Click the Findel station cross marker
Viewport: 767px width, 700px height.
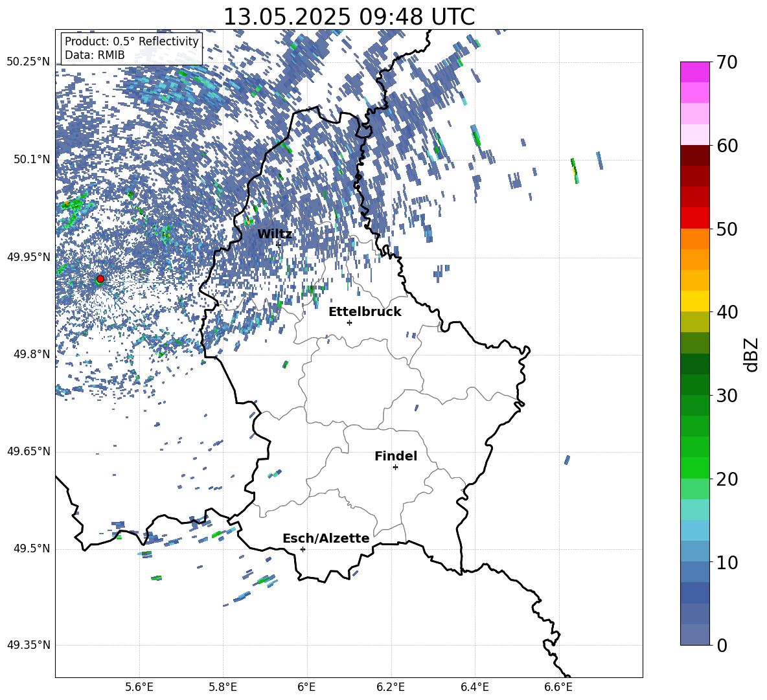pos(395,467)
